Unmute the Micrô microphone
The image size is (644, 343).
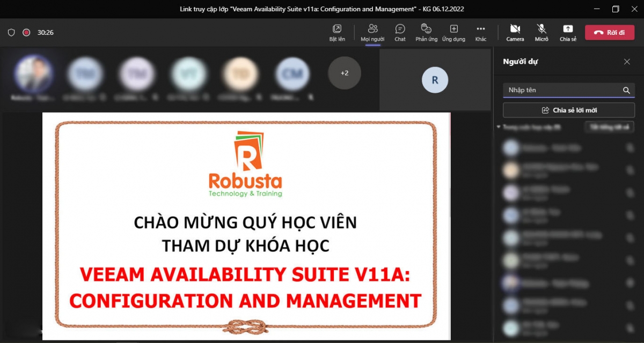pos(541,32)
